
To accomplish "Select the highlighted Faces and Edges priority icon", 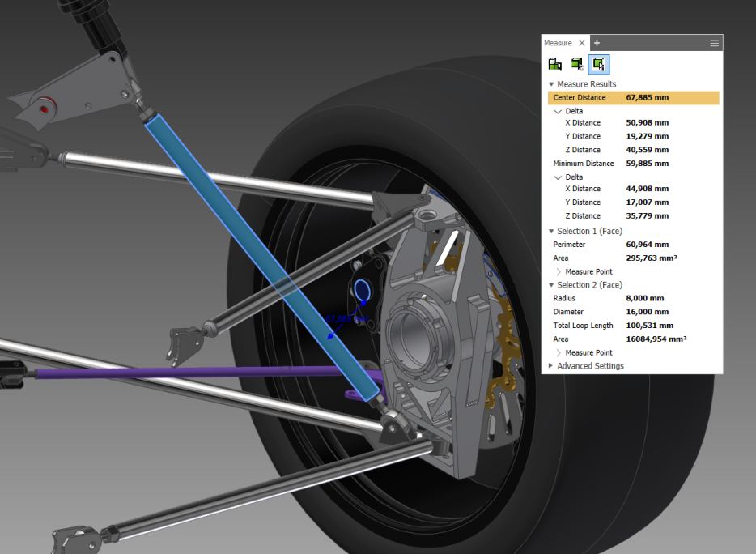I will [599, 64].
